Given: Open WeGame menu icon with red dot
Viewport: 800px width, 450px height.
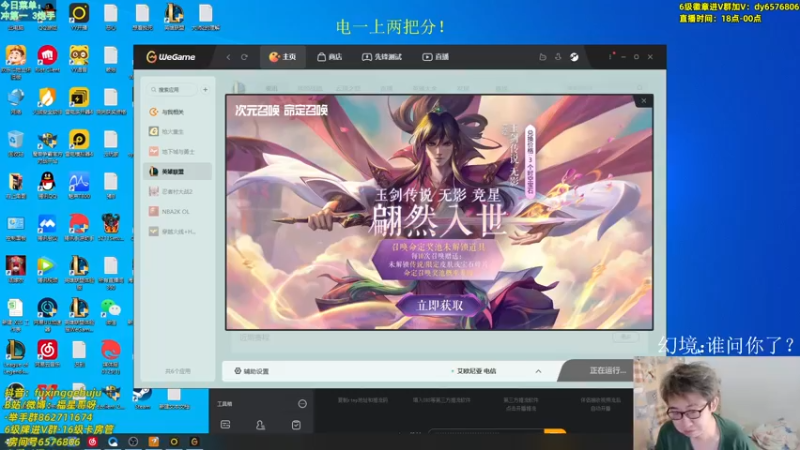Looking at the screenshot, I should click(x=610, y=57).
